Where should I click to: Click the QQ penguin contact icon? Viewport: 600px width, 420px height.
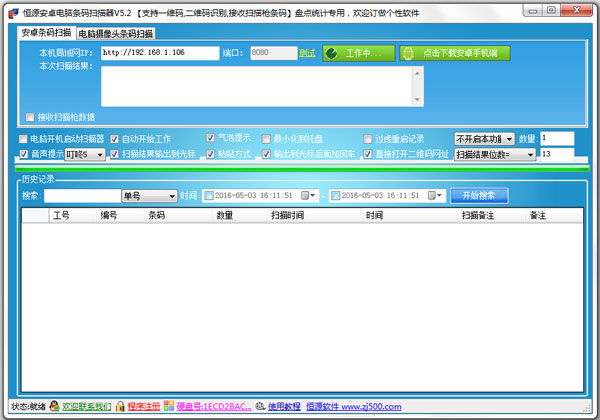pos(54,406)
